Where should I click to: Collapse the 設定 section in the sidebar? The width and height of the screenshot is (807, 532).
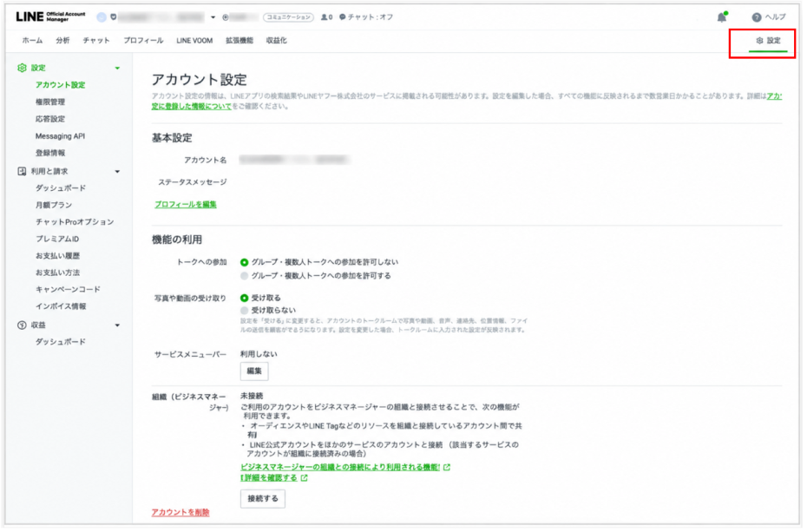point(117,69)
